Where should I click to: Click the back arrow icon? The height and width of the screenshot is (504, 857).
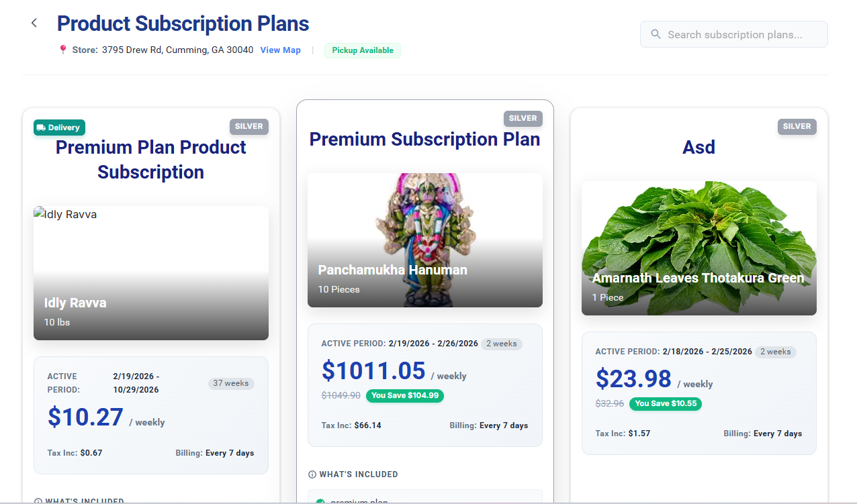34,23
